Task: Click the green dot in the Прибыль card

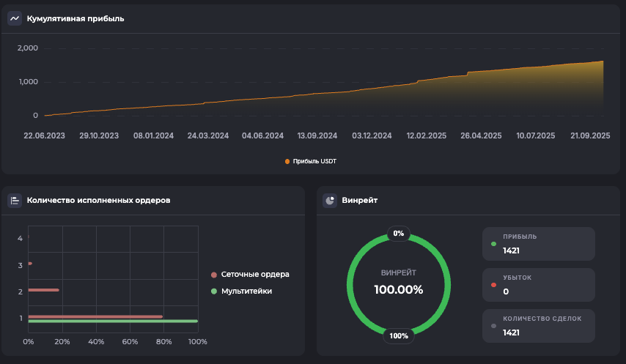Action: (x=493, y=244)
